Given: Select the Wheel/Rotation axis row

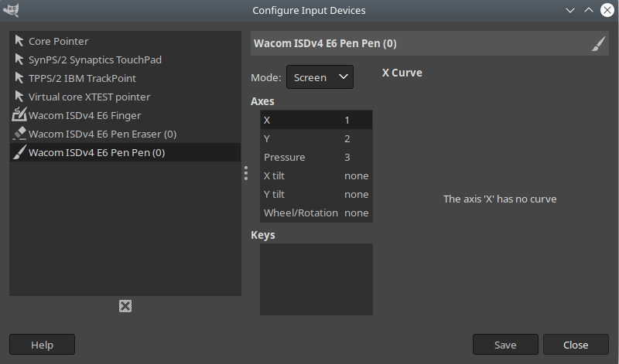Looking at the screenshot, I should tap(316, 213).
